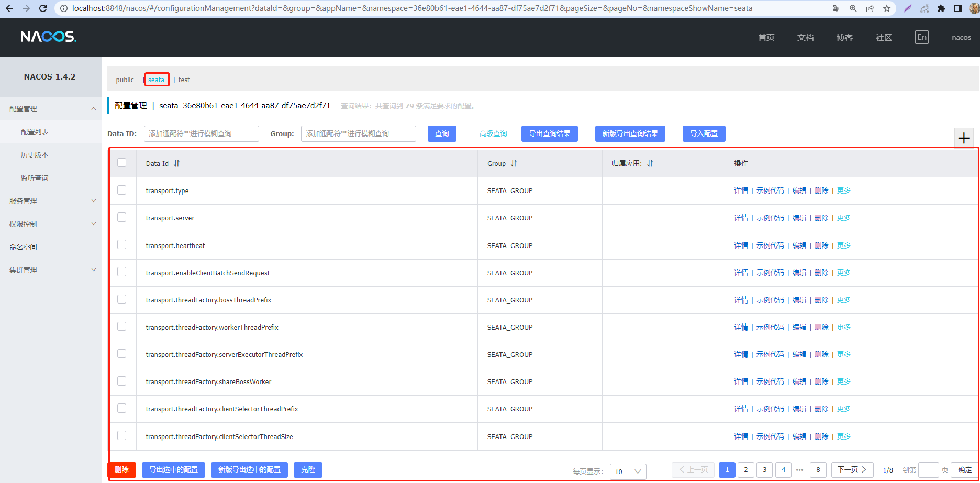Sort by Group column sort icon
Viewport: 980px width, 483px height.
[514, 163]
